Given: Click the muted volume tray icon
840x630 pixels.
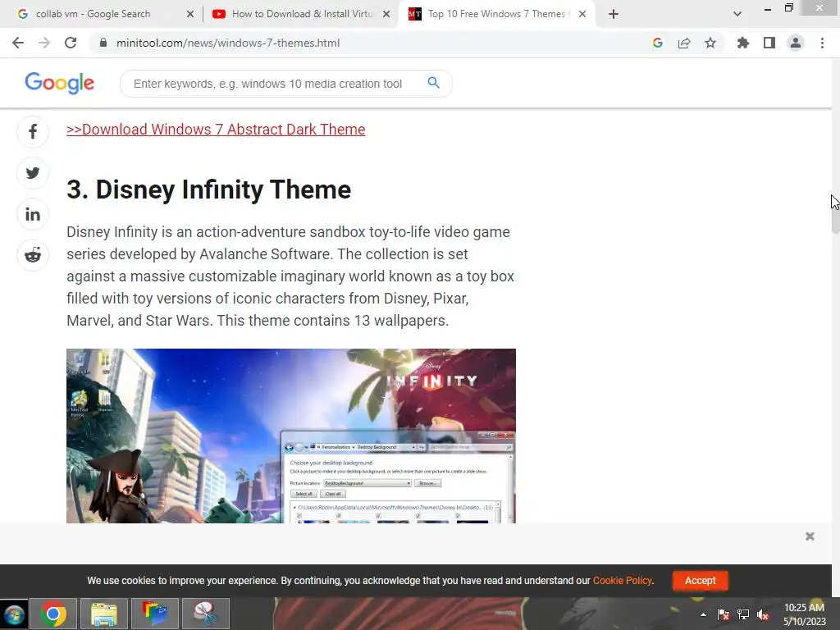Looking at the screenshot, I should click(x=763, y=614).
